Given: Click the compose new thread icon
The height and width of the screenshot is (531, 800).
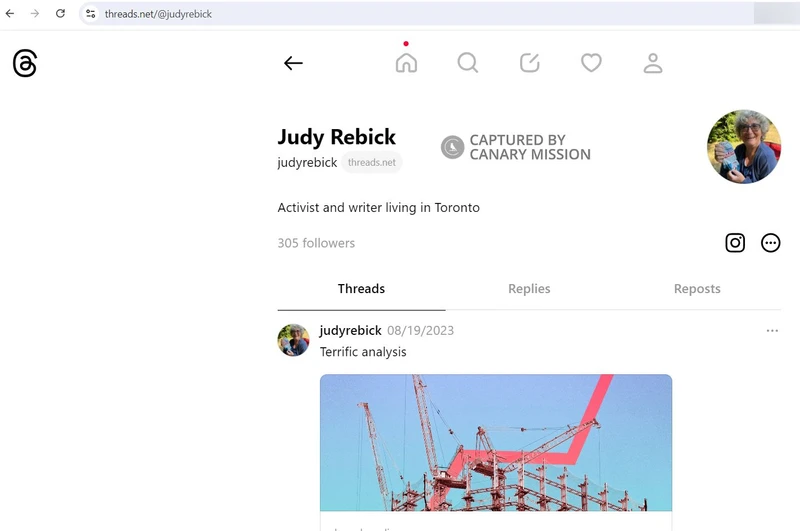Looking at the screenshot, I should (x=530, y=63).
